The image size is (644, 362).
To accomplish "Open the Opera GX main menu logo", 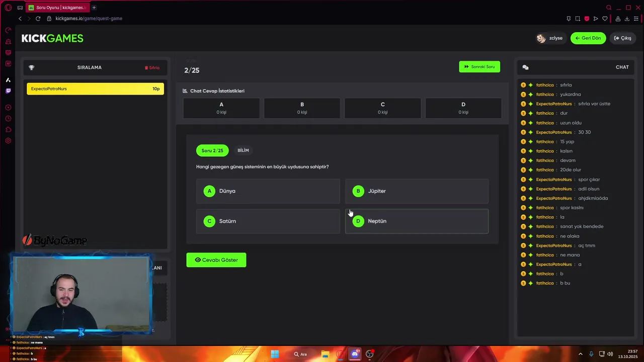I will [x=8, y=8].
